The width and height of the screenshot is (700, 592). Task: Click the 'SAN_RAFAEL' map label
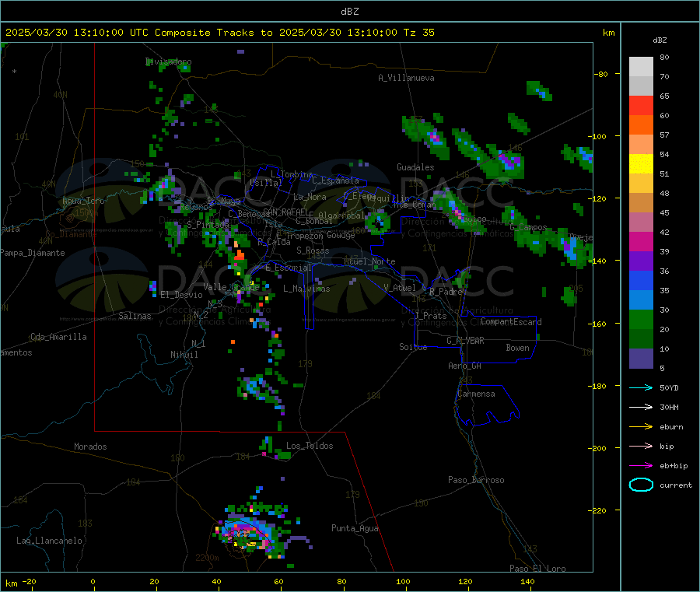[285, 212]
